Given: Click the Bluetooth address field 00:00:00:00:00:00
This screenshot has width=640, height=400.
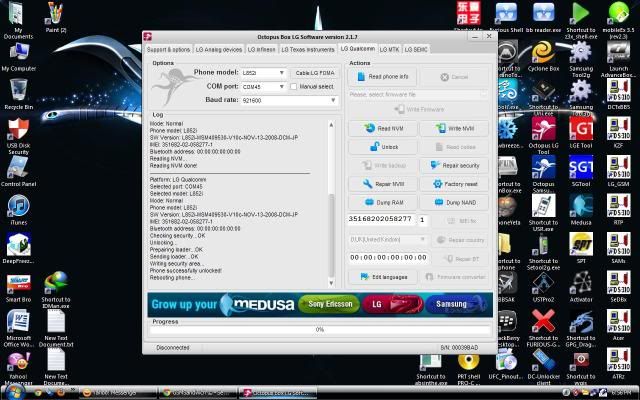Looking at the screenshot, I should (x=388, y=258).
